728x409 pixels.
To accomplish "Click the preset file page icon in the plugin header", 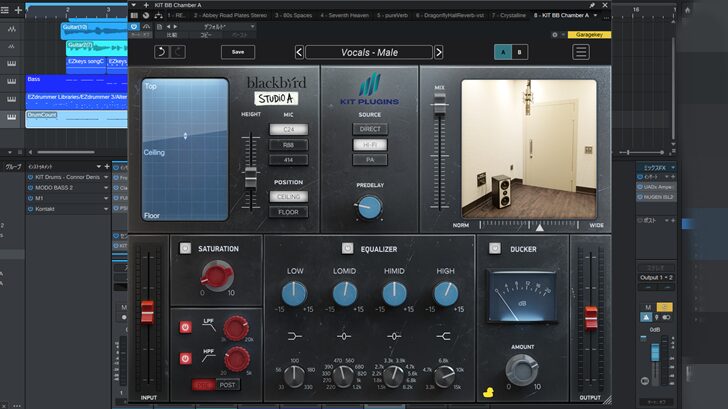I will pyautogui.click(x=159, y=27).
